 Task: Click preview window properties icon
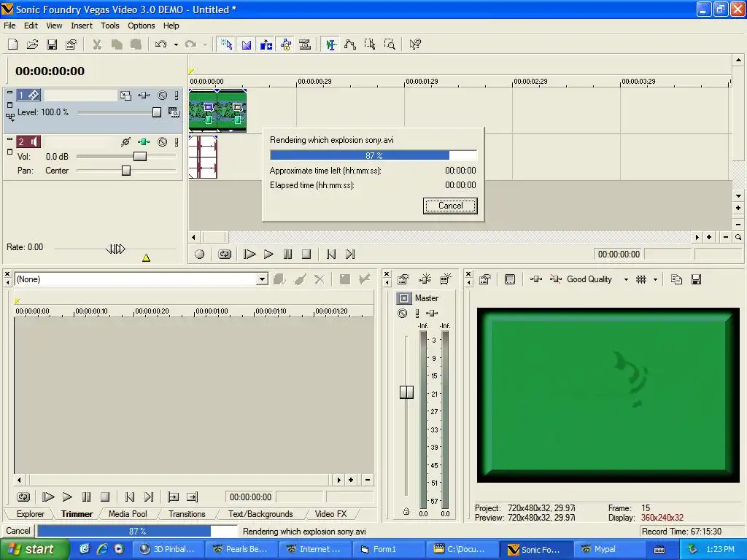485,279
